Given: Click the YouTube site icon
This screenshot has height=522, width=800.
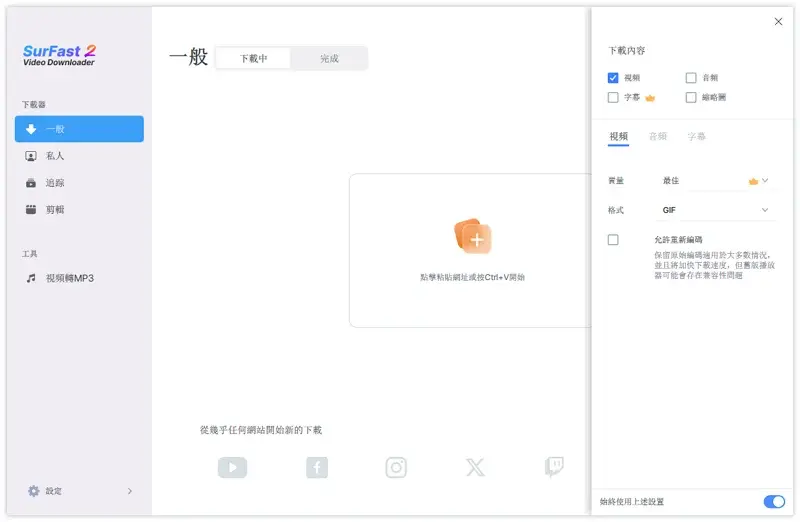Looking at the screenshot, I should click(x=232, y=467).
